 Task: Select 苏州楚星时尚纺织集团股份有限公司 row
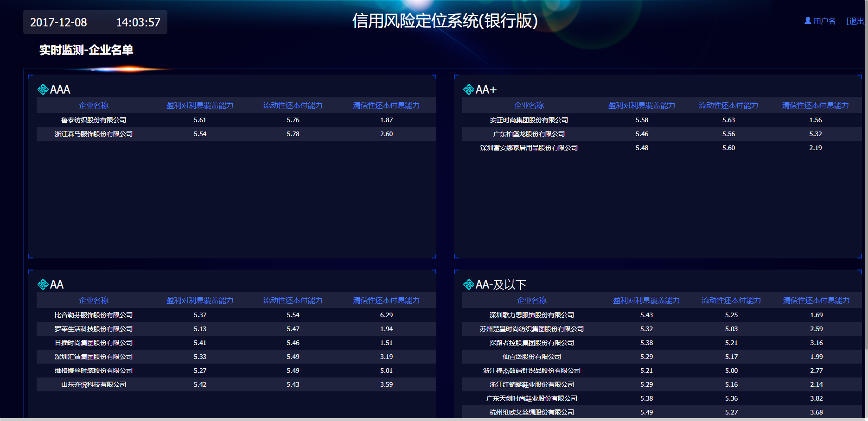(x=662, y=329)
